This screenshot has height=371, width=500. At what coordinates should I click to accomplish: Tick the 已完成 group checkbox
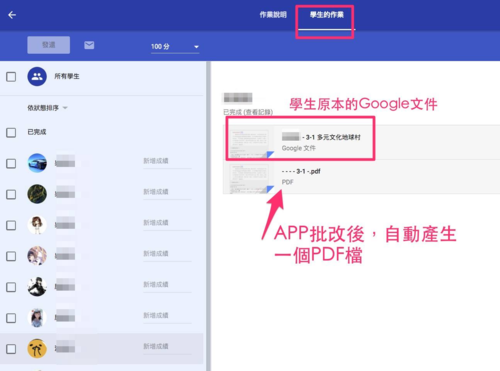point(11,133)
